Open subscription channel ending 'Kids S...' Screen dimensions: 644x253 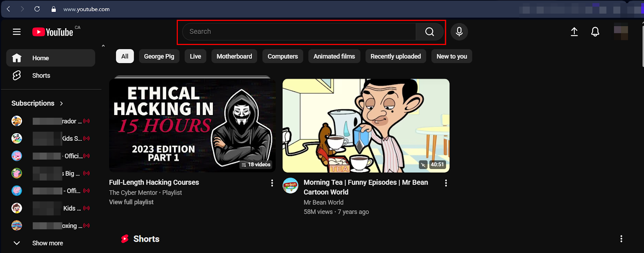51,138
